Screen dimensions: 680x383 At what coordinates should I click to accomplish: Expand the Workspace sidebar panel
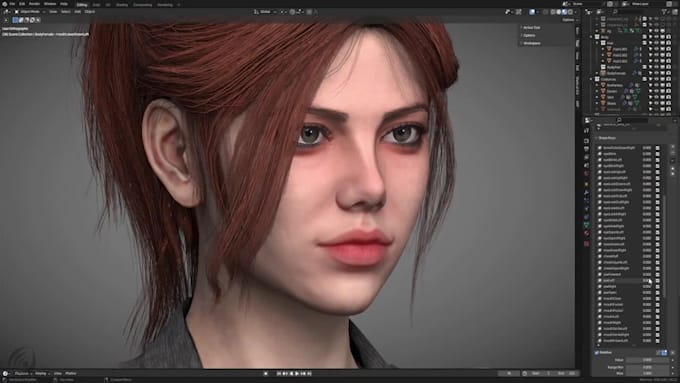tap(531, 43)
